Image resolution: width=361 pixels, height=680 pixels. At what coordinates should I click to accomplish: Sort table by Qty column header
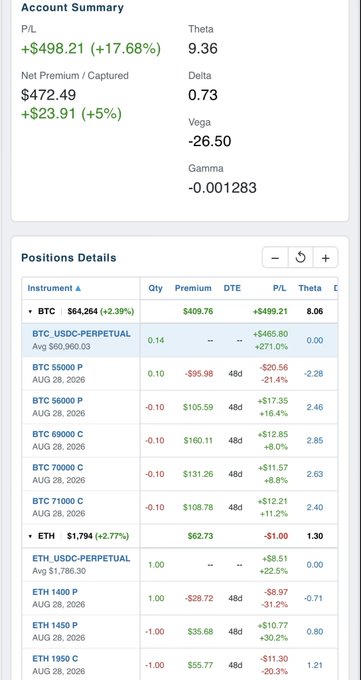[x=155, y=288]
